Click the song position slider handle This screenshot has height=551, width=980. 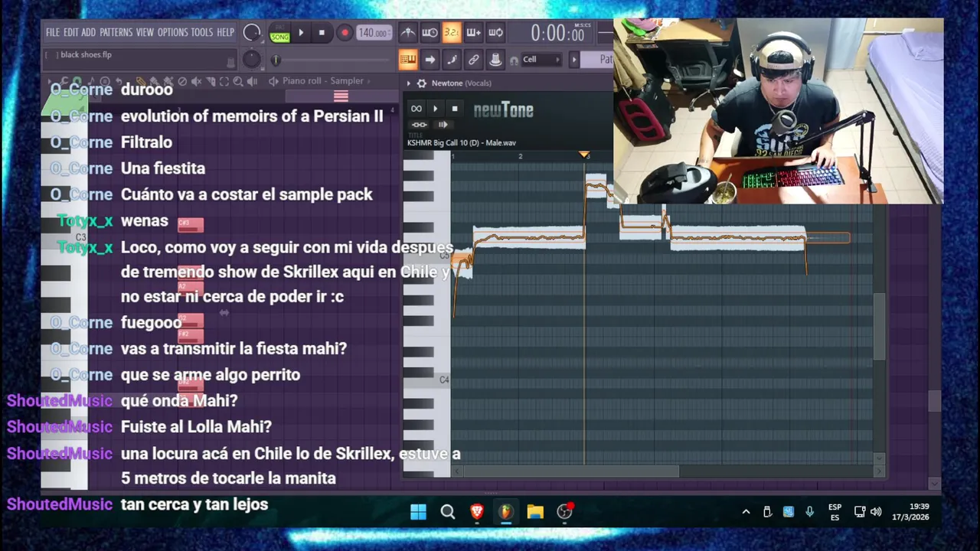pos(276,60)
